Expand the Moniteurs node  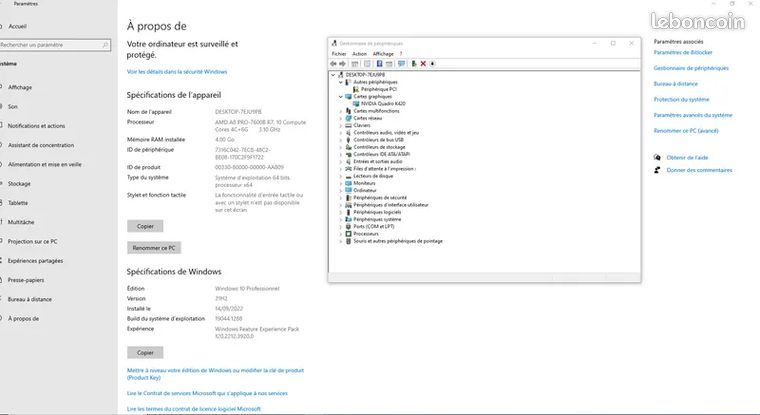(341, 184)
